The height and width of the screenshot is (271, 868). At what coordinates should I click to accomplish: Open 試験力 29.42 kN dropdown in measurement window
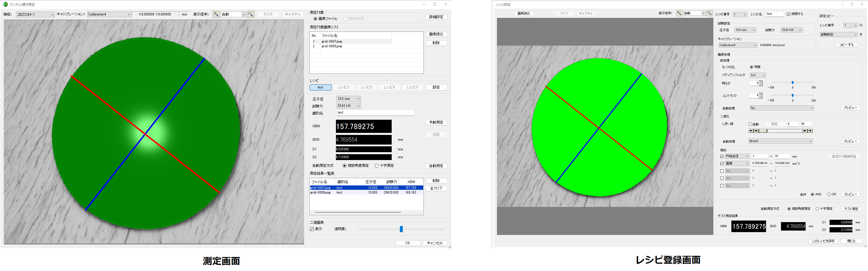point(349,106)
